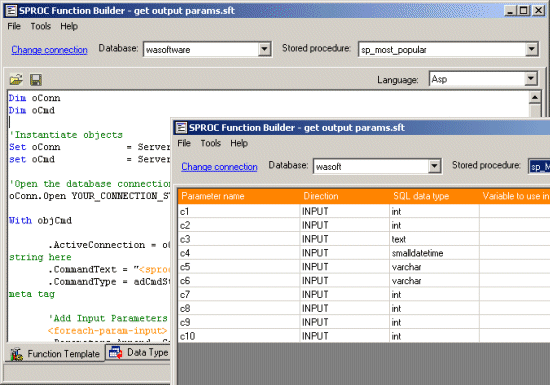Open Help menu in back window
550x385 pixels.
(x=69, y=26)
